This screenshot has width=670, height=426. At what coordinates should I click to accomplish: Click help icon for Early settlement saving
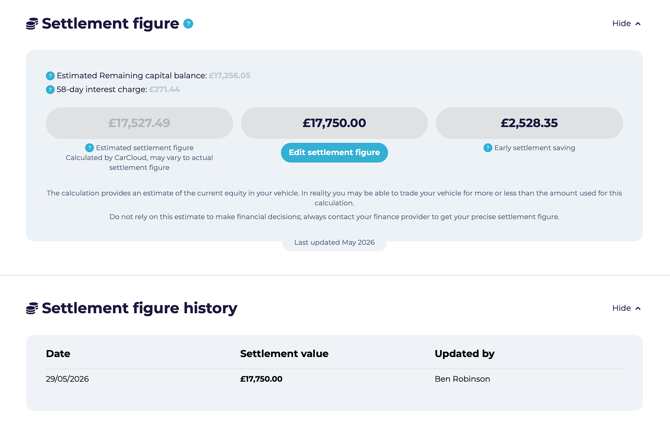[488, 148]
